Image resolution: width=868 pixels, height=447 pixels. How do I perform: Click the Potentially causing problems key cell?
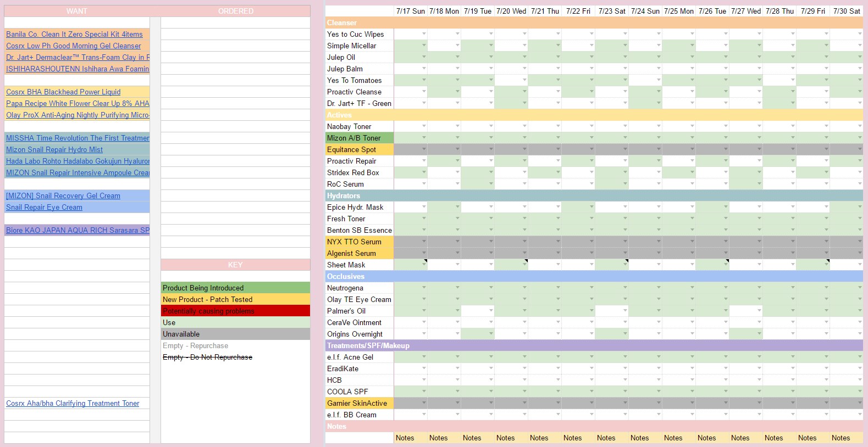235,311
